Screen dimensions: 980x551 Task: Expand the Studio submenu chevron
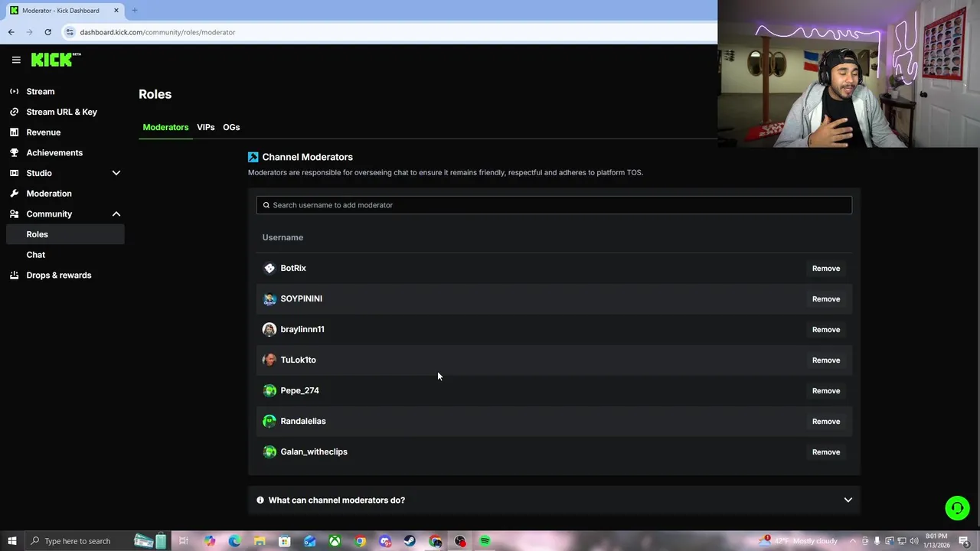pos(116,173)
